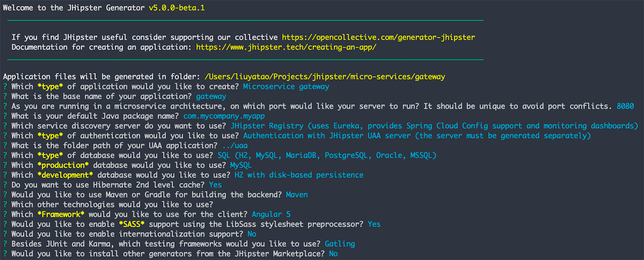Click the package name com.mycompany.myapp
644x260 pixels.
point(224,116)
